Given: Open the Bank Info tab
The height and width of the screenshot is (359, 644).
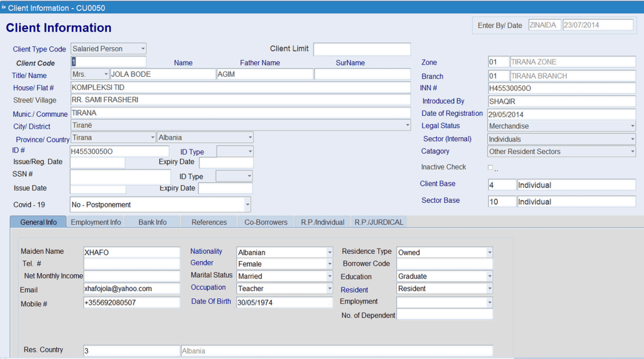Looking at the screenshot, I should pyautogui.click(x=152, y=222).
